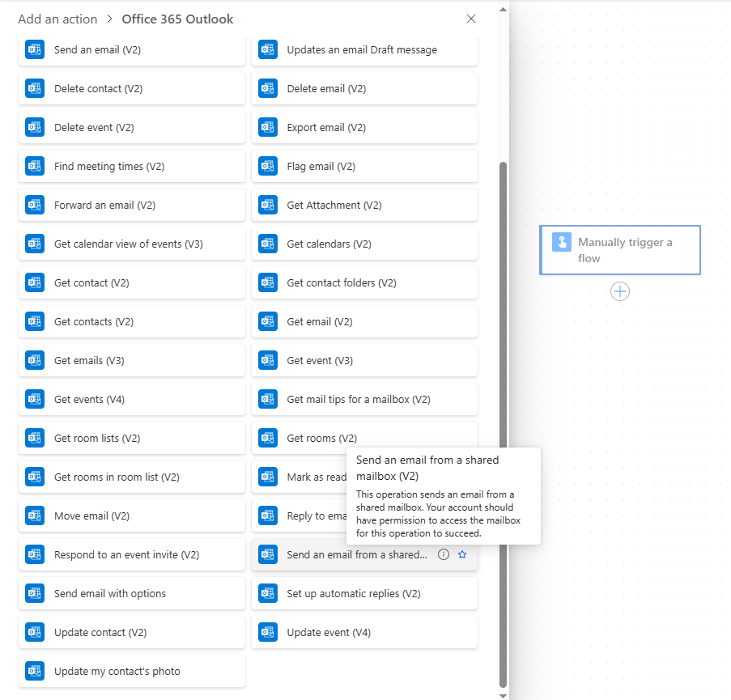The width and height of the screenshot is (731, 700).
Task: Click the Outlook icon on "Delete contact (V2)"
Action: (34, 88)
